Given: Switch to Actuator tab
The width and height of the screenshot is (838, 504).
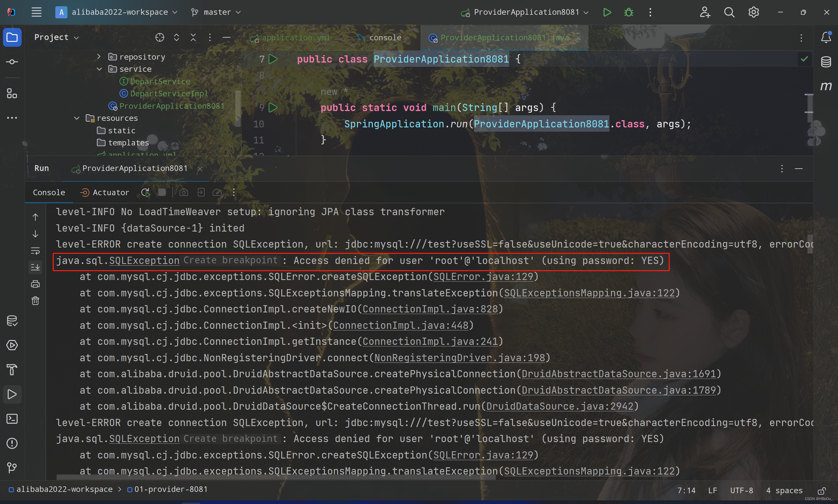Looking at the screenshot, I should 104,193.
